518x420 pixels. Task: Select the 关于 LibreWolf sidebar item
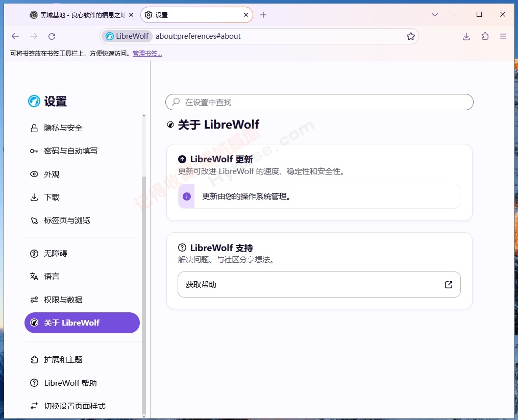82,323
